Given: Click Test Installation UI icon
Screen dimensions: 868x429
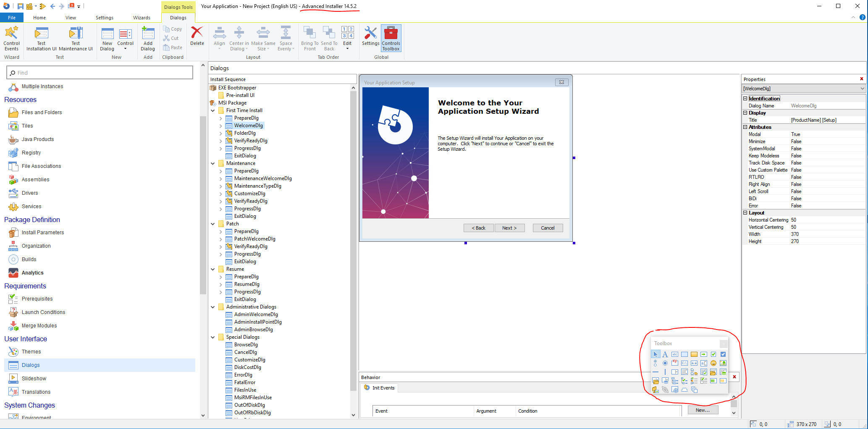Looking at the screenshot, I should (x=41, y=38).
